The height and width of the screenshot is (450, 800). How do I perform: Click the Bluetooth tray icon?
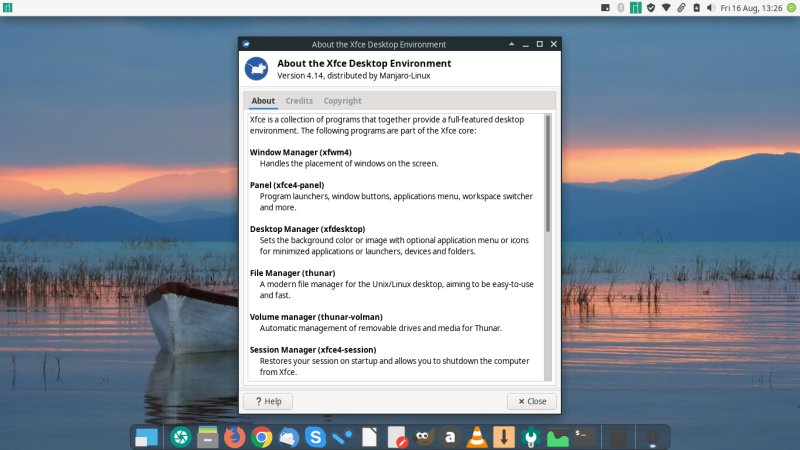coord(620,8)
